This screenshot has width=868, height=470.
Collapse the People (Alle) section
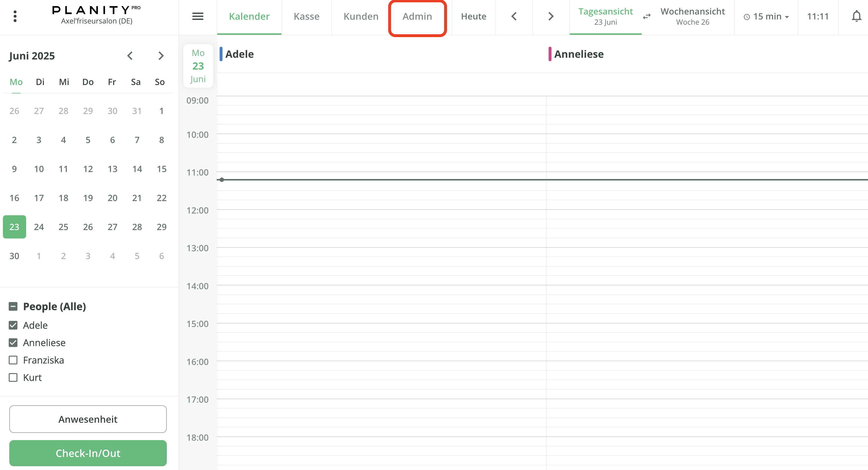tap(13, 306)
